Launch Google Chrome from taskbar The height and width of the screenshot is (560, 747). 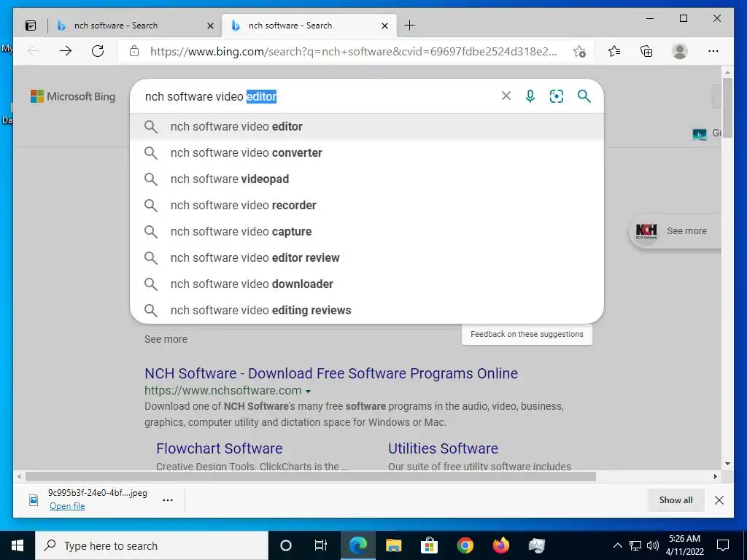[465, 545]
